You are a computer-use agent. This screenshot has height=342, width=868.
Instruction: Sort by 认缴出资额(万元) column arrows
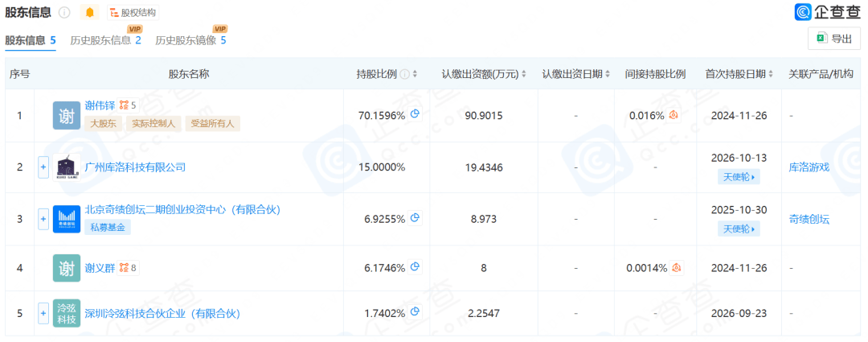(x=524, y=74)
